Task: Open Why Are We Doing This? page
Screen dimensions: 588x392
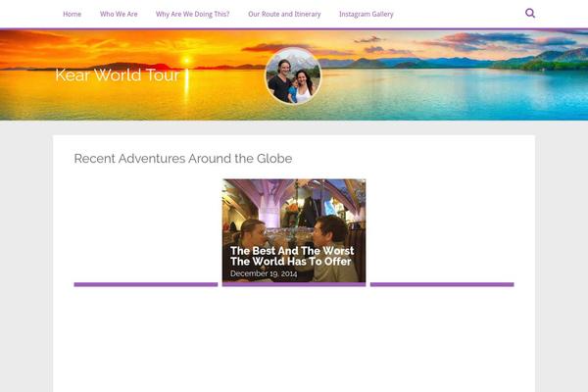Action: [x=192, y=15]
